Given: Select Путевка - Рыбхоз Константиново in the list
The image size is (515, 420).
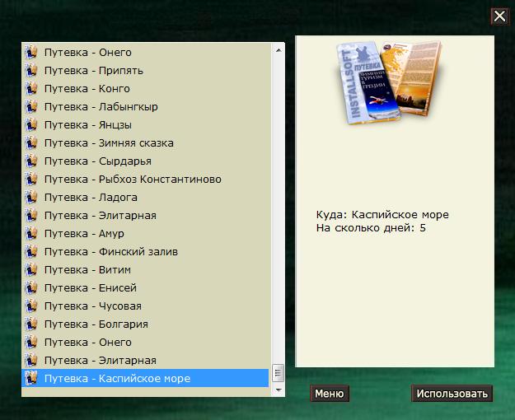Looking at the screenshot, I should [x=145, y=179].
